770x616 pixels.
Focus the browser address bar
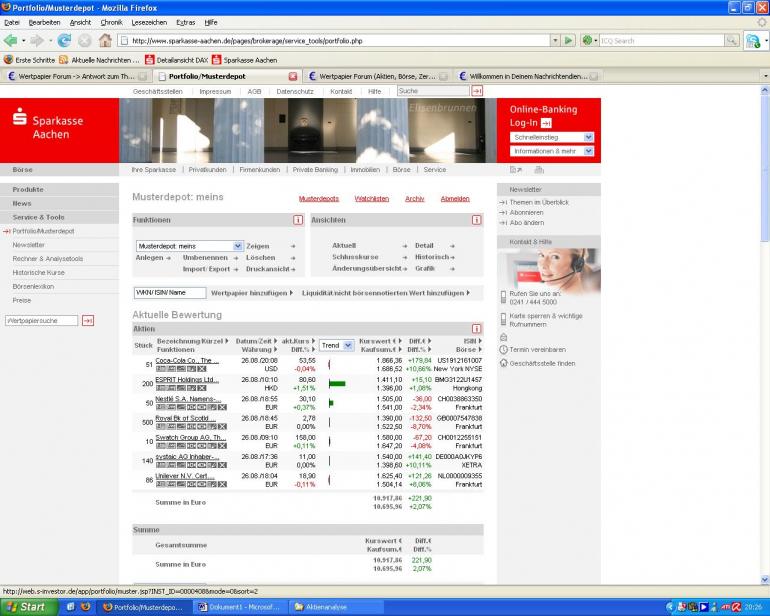coord(334,41)
